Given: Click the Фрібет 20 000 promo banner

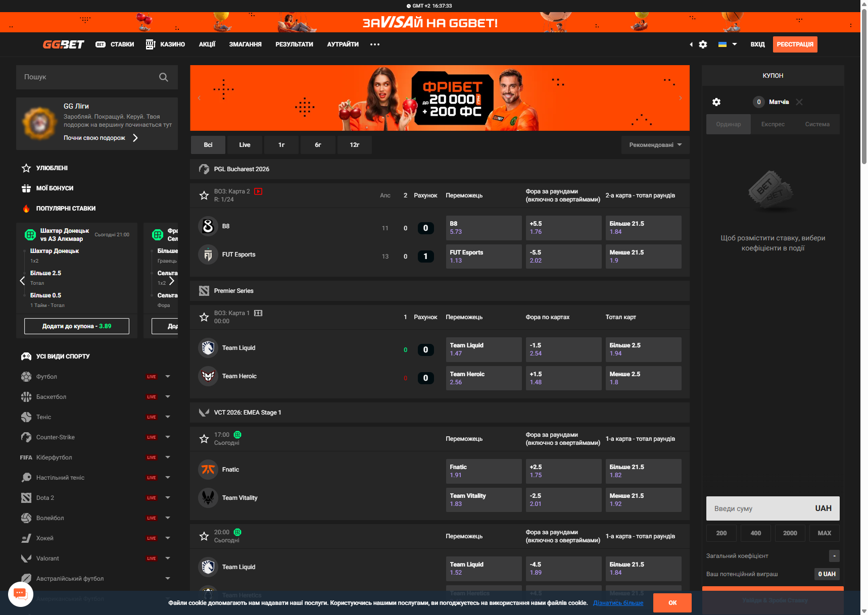Looking at the screenshot, I should click(440, 98).
